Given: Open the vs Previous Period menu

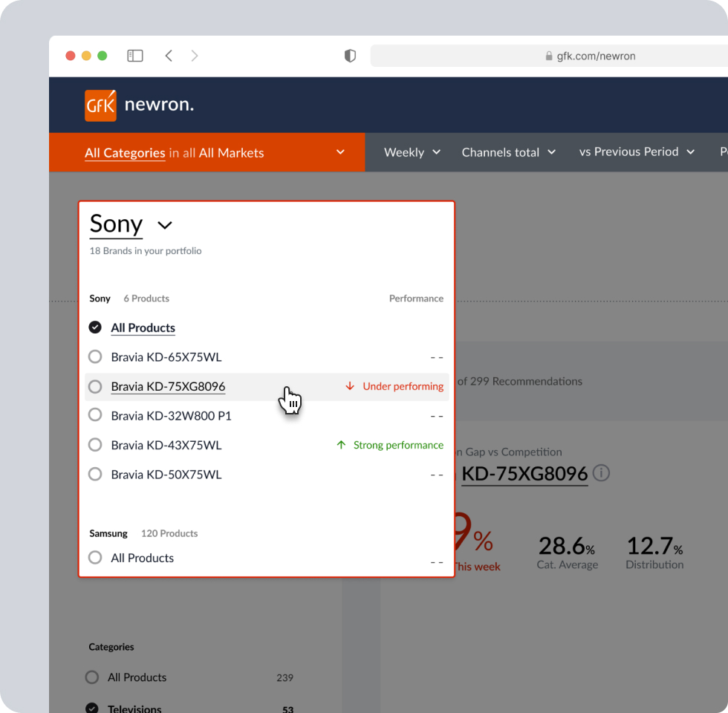Looking at the screenshot, I should coord(637,152).
